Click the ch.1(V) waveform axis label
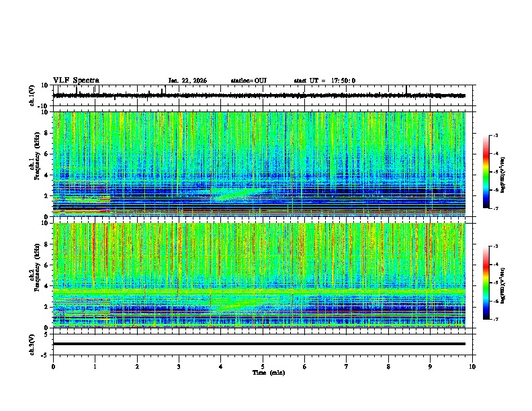 (x=32, y=95)
